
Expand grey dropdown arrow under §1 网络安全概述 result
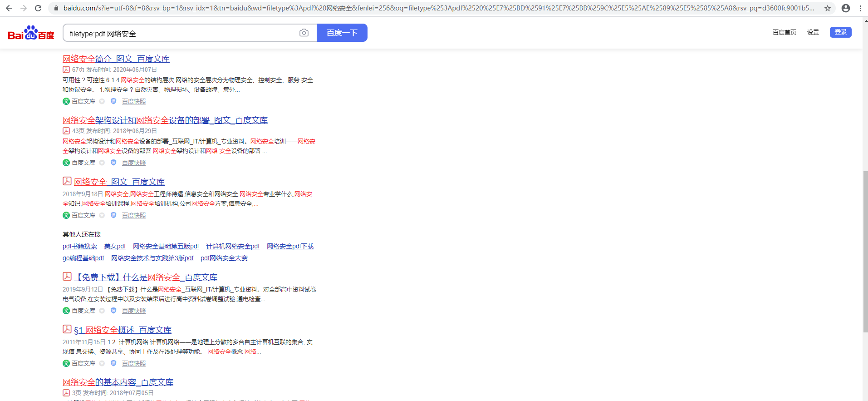click(x=102, y=363)
